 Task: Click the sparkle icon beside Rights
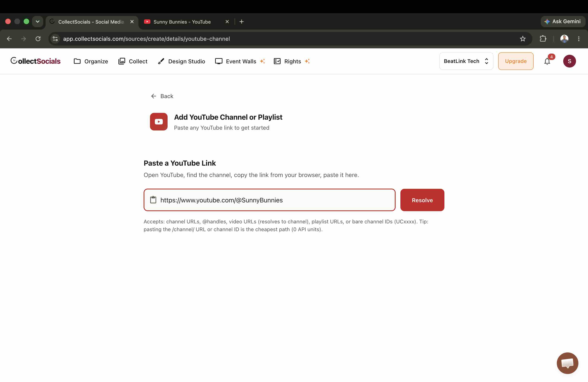(307, 61)
